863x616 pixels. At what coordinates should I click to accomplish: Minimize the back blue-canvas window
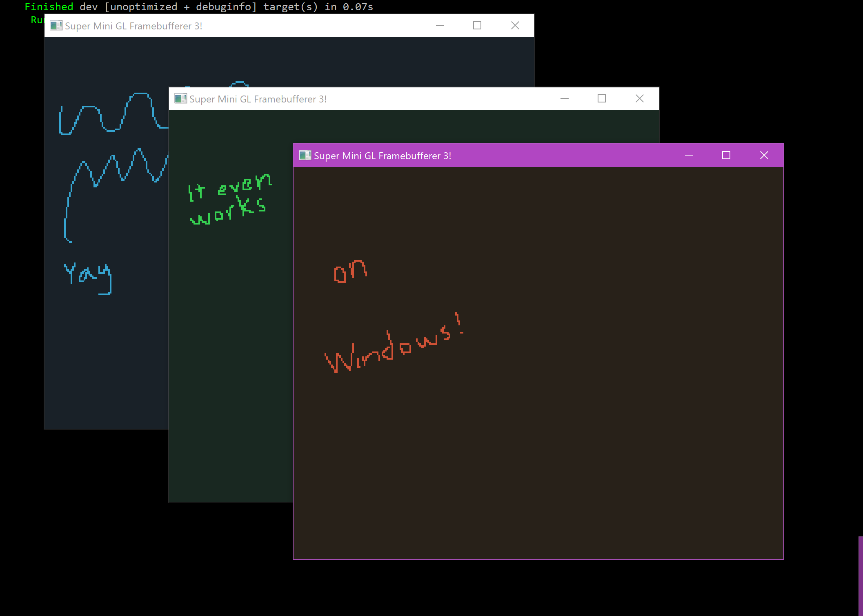440,26
